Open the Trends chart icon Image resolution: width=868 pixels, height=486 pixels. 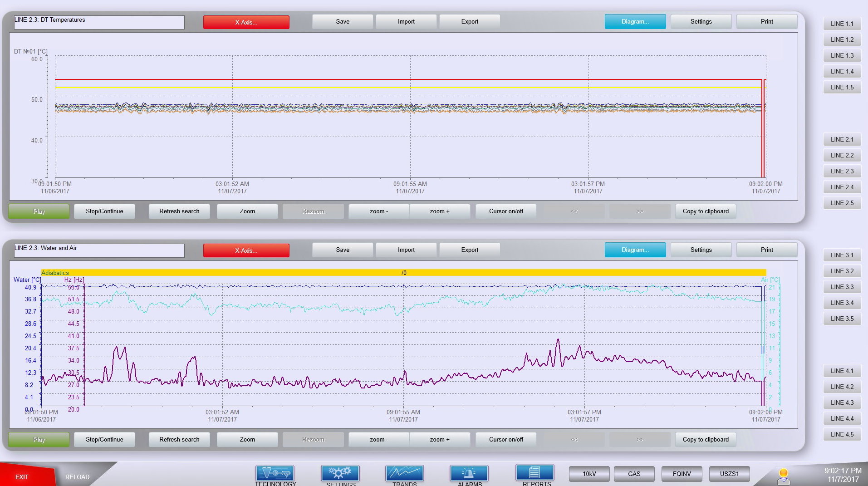pos(404,473)
